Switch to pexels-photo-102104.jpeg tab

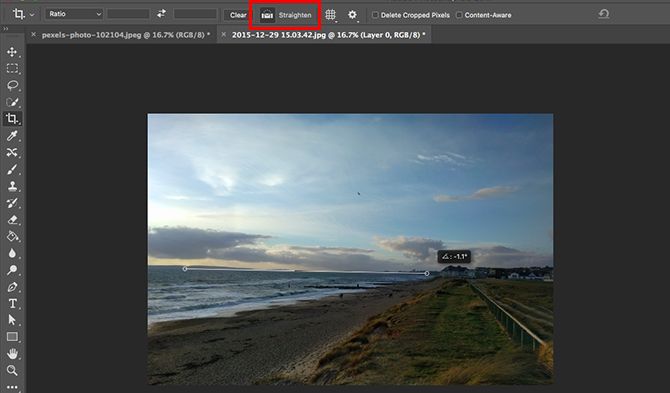(125, 35)
